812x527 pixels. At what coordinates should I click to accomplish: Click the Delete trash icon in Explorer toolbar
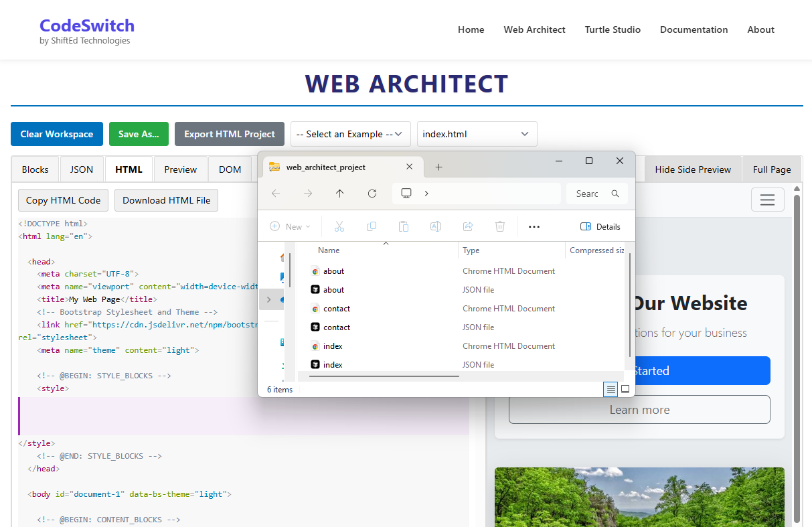500,226
